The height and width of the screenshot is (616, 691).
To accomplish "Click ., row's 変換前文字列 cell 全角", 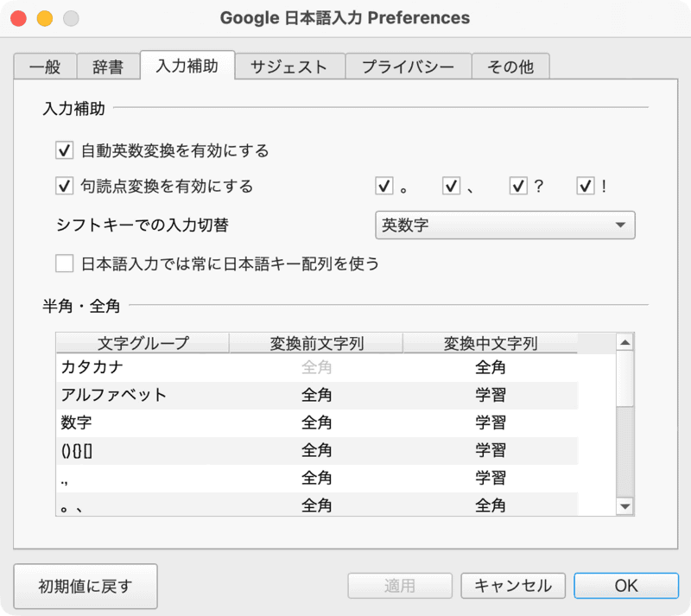I will (x=316, y=478).
